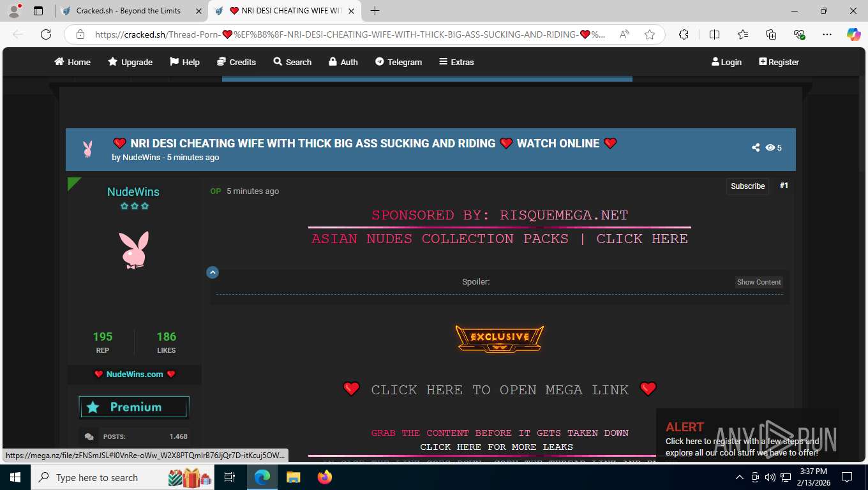Screen dimensions: 868x490
Task: Open Edge from the taskbar
Action: click(x=262, y=477)
